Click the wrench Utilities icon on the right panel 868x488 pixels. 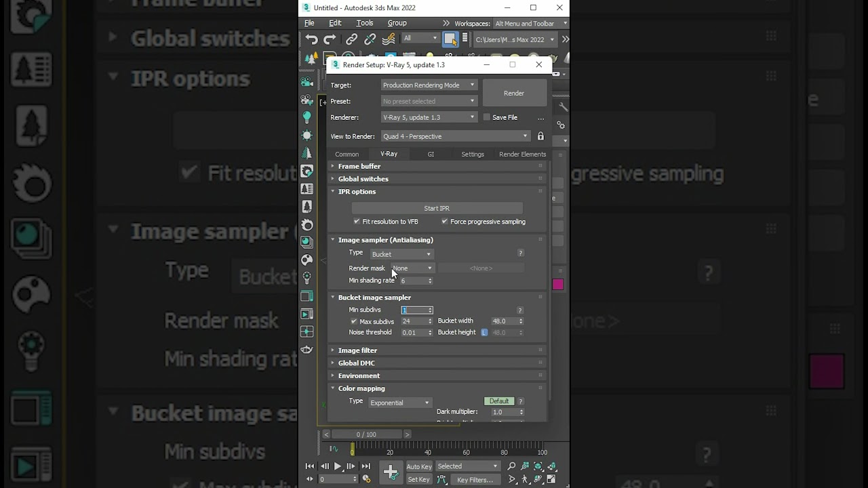562,107
